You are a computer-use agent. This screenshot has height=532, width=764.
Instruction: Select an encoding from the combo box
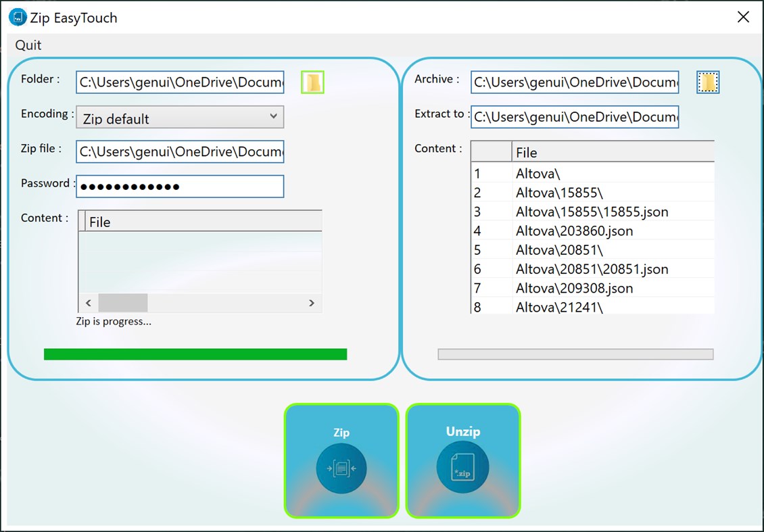point(179,116)
